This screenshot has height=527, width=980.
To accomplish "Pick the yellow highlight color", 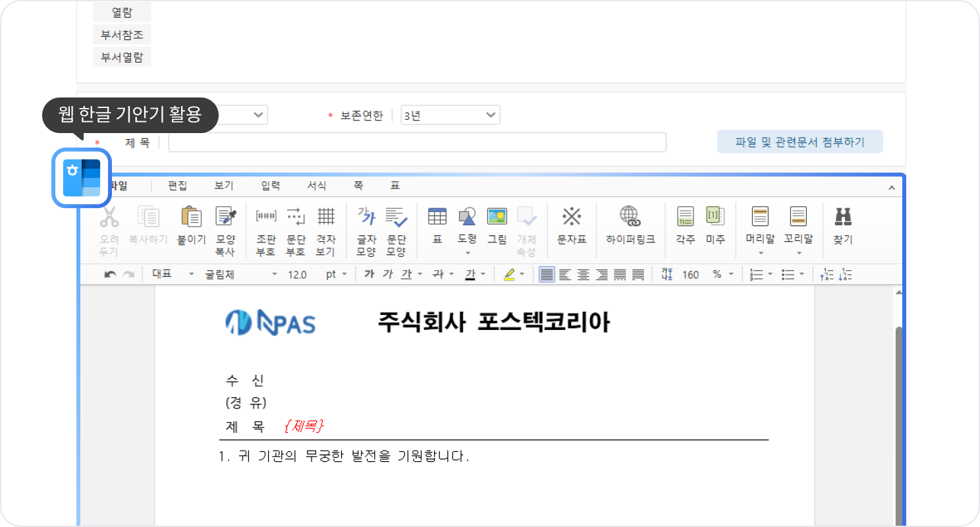I will (x=509, y=275).
